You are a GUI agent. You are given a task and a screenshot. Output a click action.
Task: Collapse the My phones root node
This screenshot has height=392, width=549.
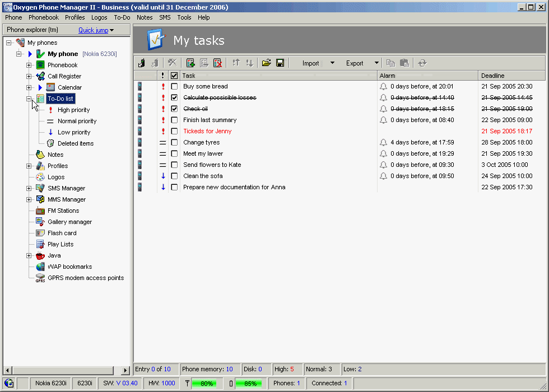9,43
